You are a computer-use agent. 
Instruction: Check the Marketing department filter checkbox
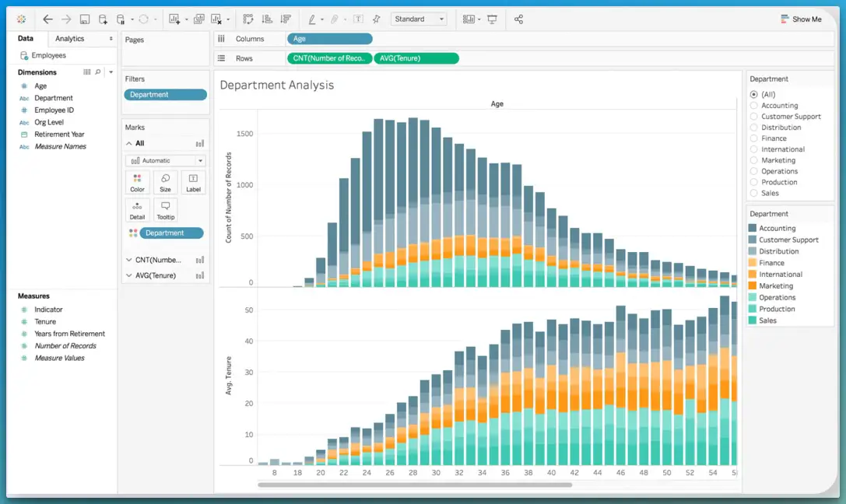pos(752,160)
